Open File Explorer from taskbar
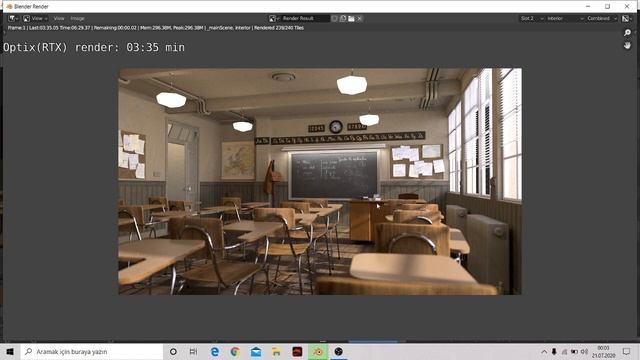 point(276,351)
